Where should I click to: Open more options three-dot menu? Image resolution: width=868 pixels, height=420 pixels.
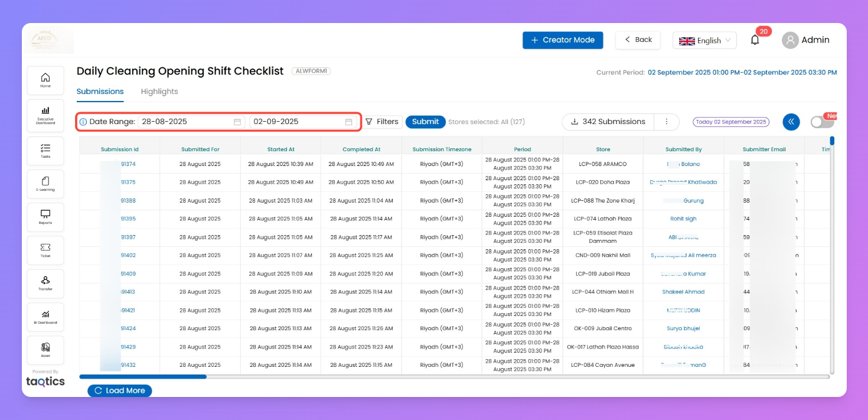pos(667,122)
